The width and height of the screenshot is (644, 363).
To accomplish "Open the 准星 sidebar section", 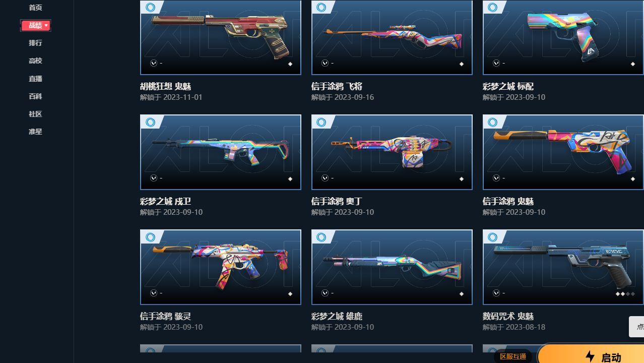I will pyautogui.click(x=35, y=132).
